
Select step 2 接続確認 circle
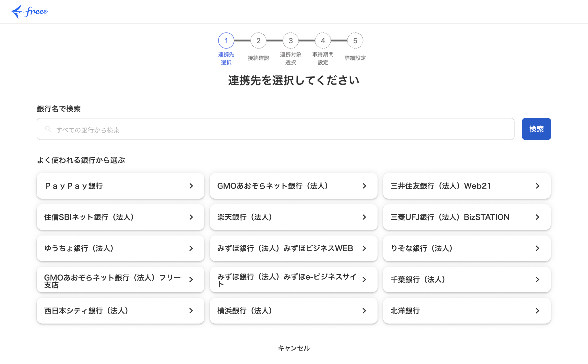[258, 41]
